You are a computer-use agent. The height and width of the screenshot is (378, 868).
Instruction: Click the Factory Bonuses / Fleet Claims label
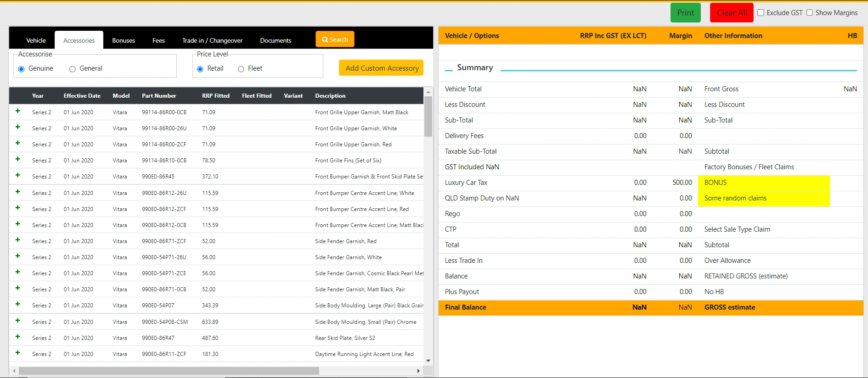tap(749, 167)
